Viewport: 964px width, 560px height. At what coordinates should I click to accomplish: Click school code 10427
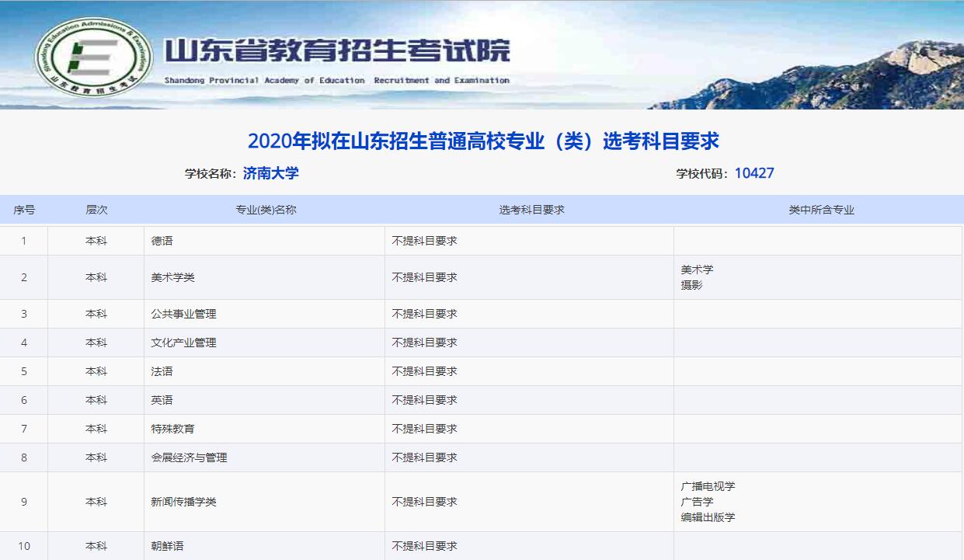pos(753,173)
